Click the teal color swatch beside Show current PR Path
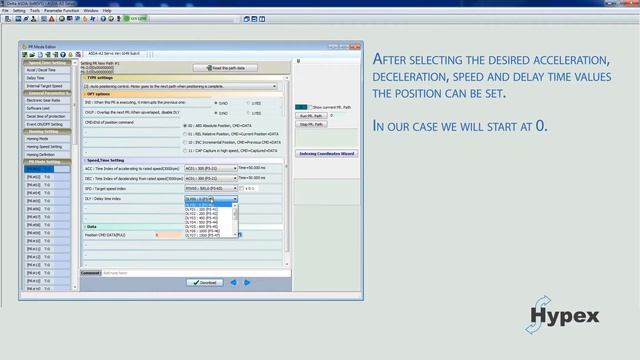This screenshot has width=640, height=360. coord(301,107)
